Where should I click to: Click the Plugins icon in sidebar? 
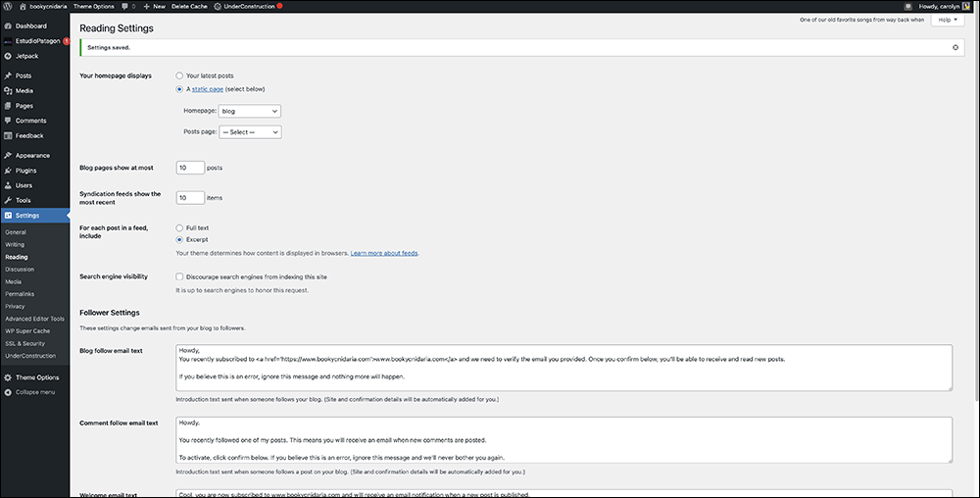pos(8,170)
